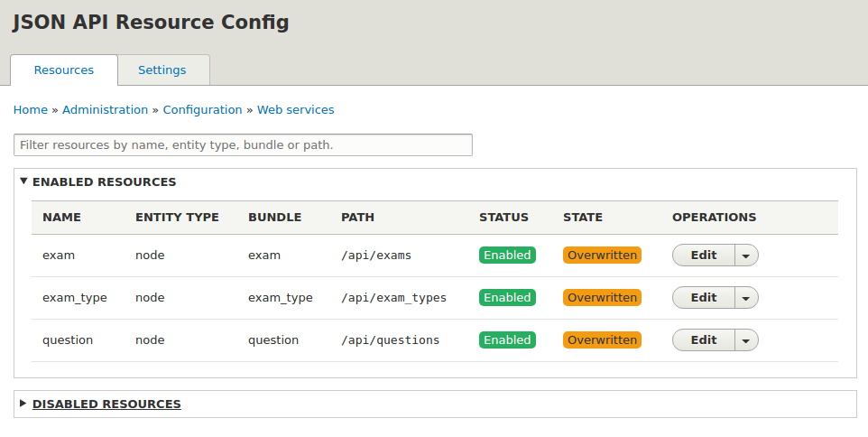Click the /api/exams path text

tap(376, 256)
